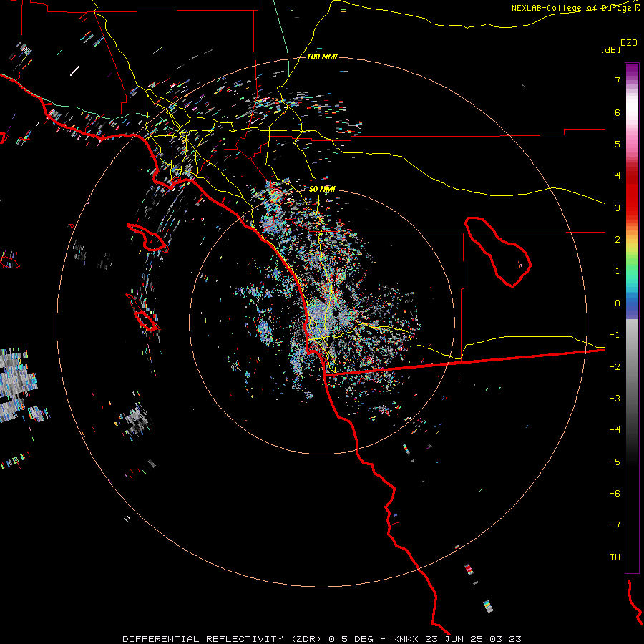Click the 2 value on color scale
Viewport: 644px width, 644px height.
(x=618, y=240)
